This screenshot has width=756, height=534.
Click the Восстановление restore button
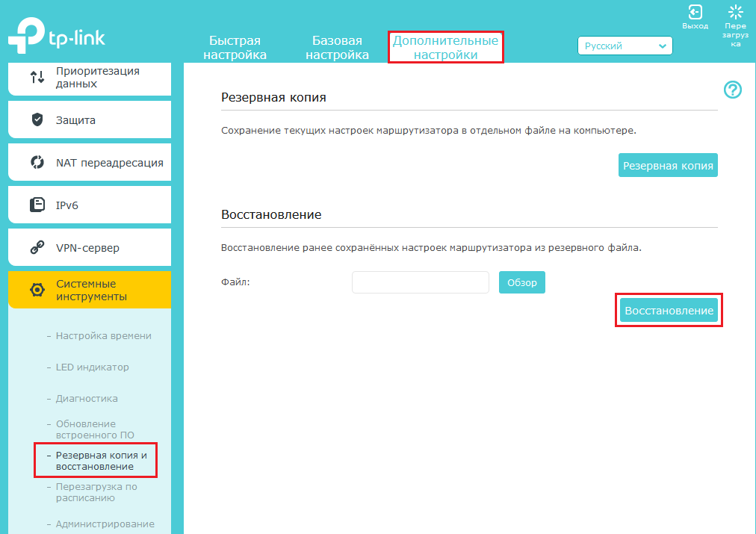point(669,311)
